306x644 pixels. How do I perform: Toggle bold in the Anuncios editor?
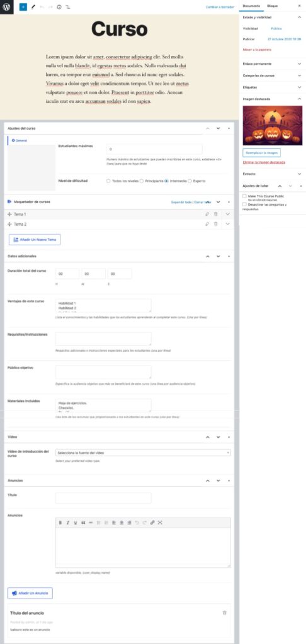tap(60, 523)
